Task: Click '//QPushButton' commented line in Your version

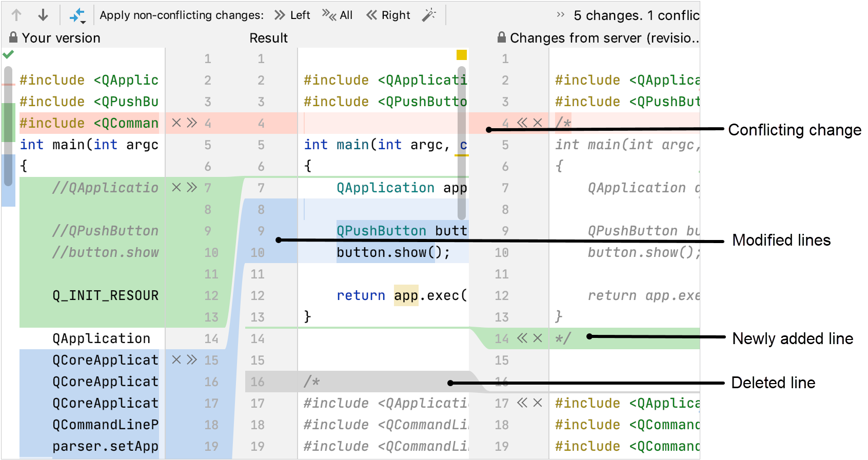Action: (106, 231)
